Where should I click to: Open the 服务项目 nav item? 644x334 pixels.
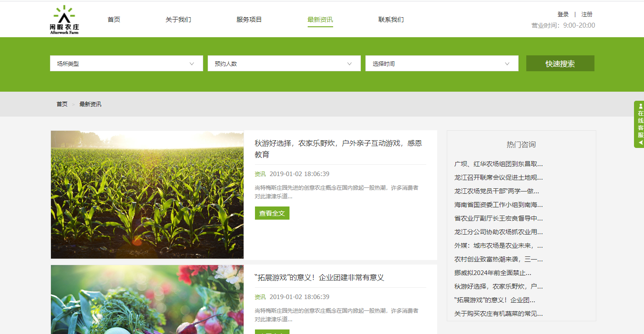249,20
